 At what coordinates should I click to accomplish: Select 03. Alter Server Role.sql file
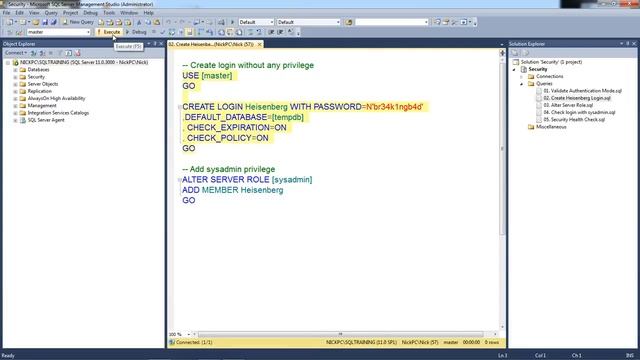coord(568,105)
